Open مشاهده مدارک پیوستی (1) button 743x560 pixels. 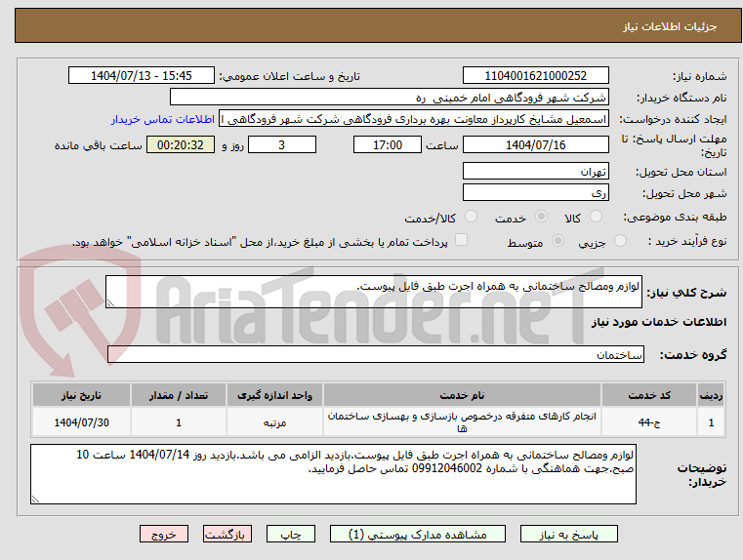[418, 534]
